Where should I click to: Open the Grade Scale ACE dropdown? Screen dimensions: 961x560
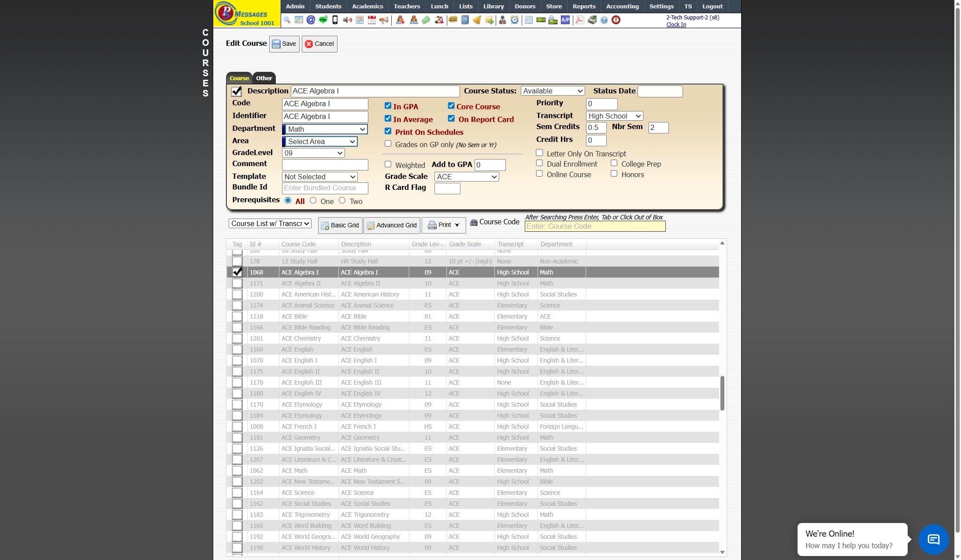tap(466, 177)
